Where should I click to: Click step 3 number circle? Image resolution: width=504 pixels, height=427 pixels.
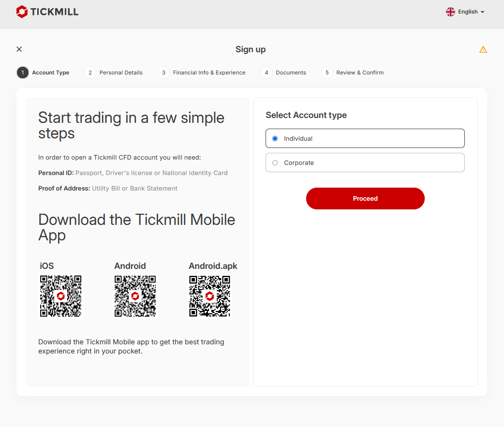[163, 73]
